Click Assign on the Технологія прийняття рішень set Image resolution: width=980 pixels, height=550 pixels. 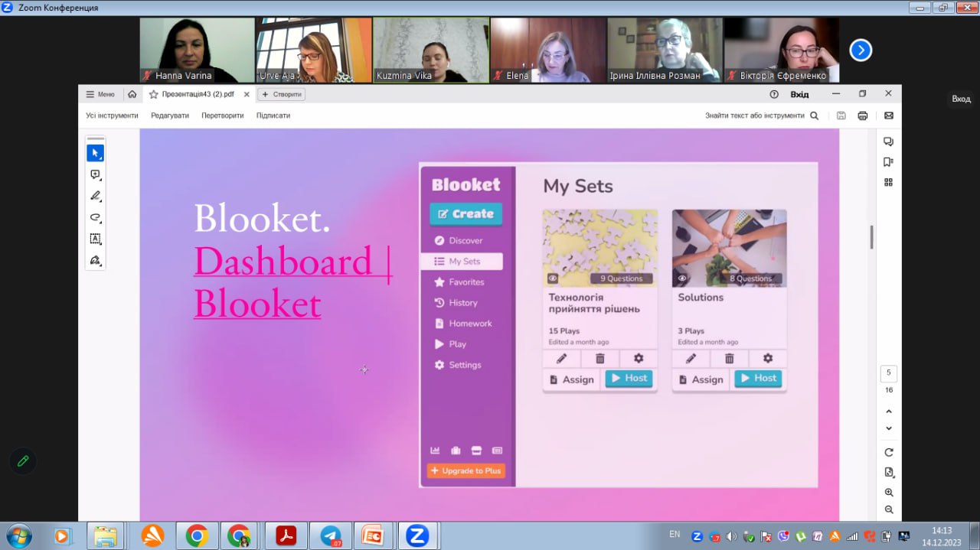tap(571, 379)
